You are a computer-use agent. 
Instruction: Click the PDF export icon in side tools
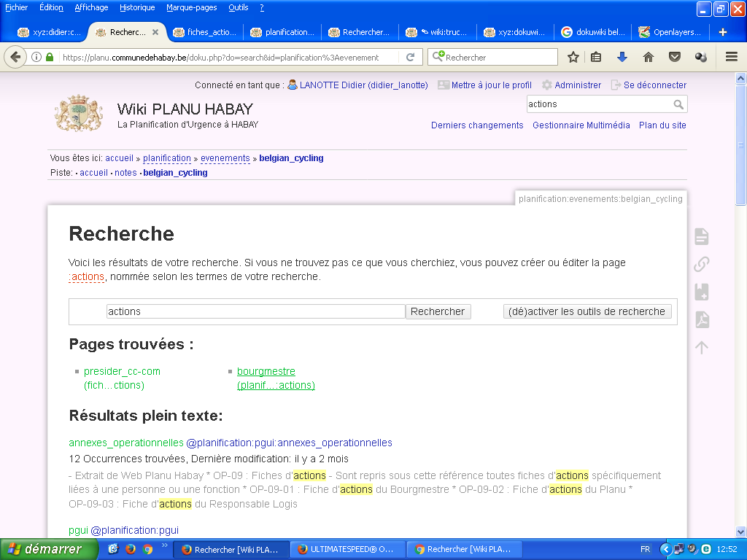[x=701, y=320]
